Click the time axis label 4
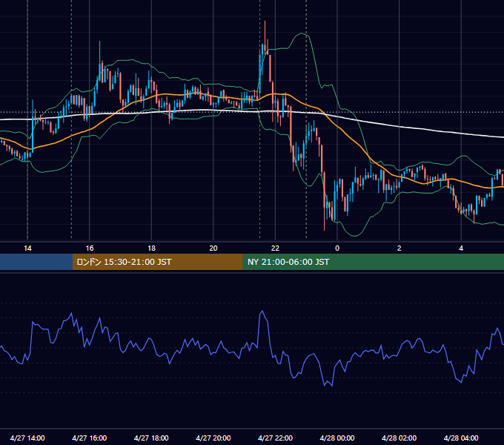 461,248
